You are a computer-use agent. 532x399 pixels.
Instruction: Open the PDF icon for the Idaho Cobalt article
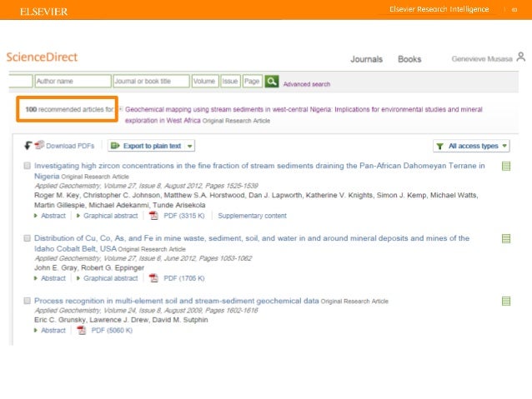153,278
